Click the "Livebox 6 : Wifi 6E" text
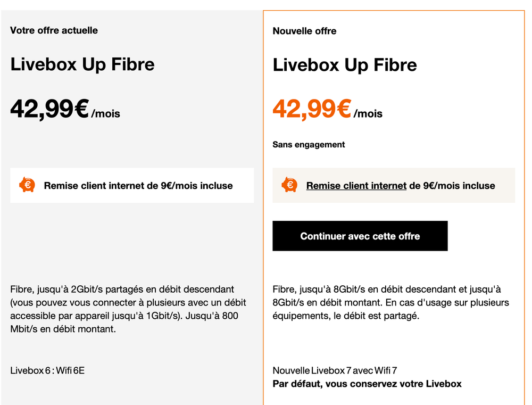532x405 pixels. [47, 370]
